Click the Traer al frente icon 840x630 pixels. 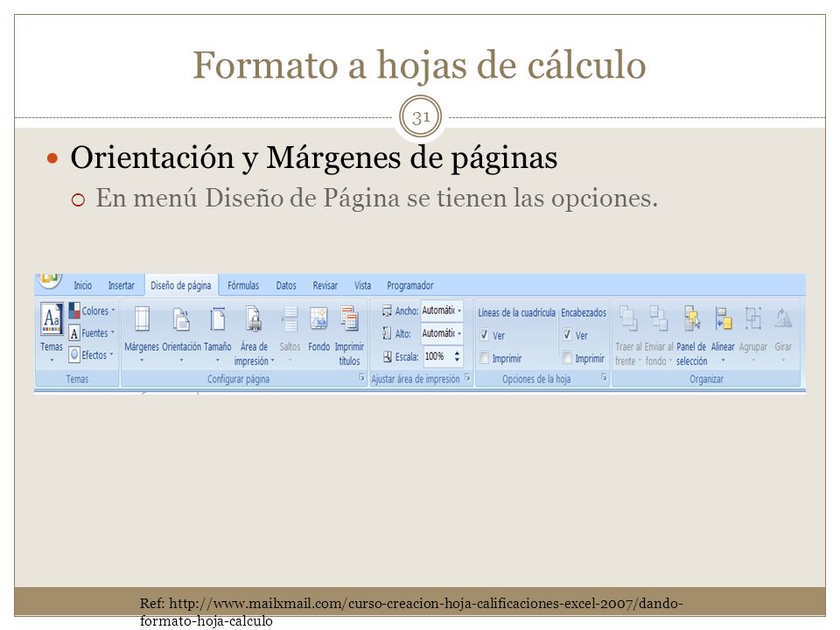tap(628, 318)
